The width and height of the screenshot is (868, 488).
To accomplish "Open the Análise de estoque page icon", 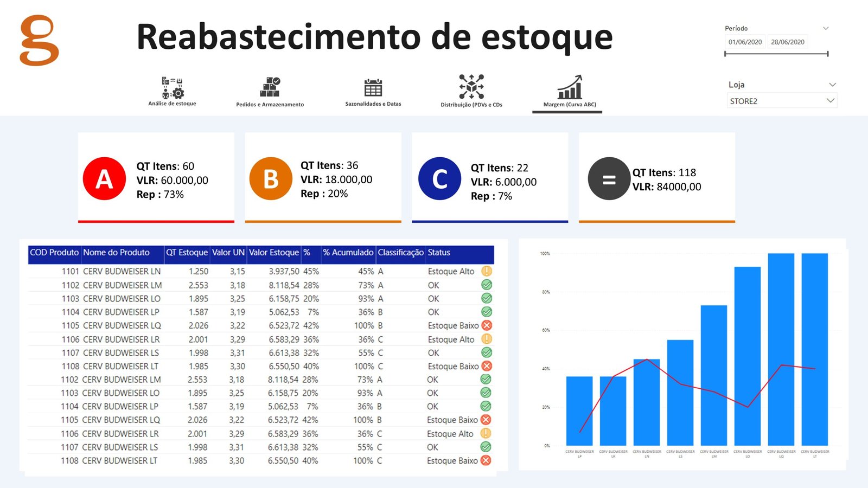I will (x=173, y=87).
